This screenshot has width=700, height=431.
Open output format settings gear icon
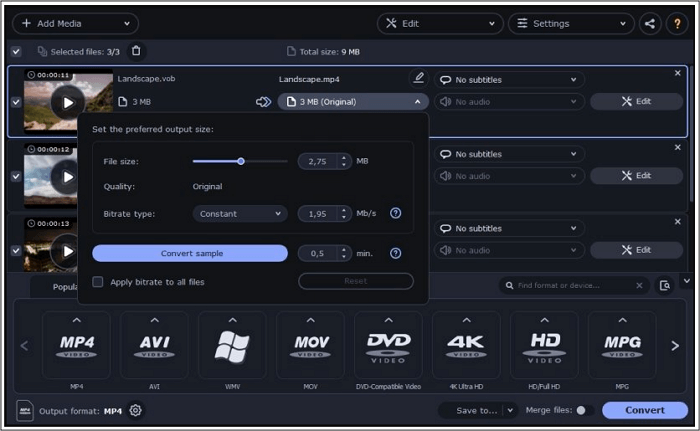[136, 410]
